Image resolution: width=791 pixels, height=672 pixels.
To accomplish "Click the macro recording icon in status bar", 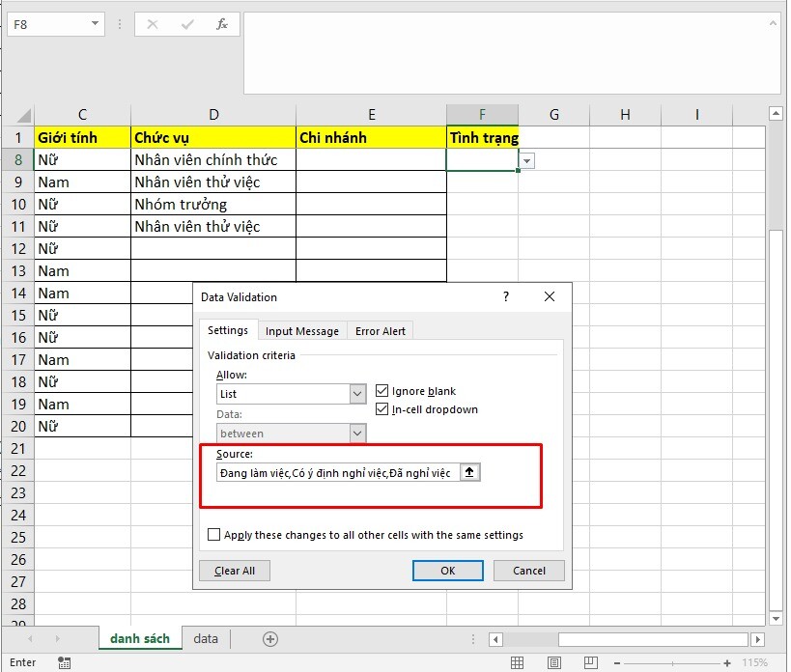I will (65, 662).
